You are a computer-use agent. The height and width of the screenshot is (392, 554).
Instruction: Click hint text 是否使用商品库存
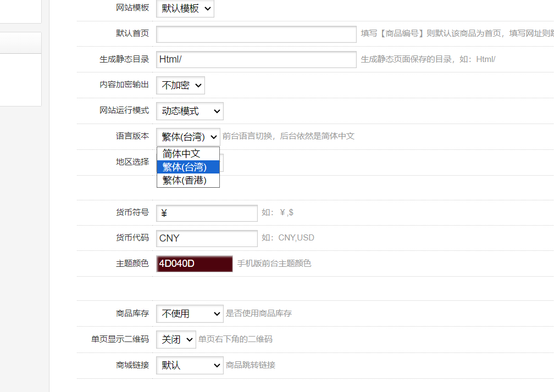click(259, 313)
